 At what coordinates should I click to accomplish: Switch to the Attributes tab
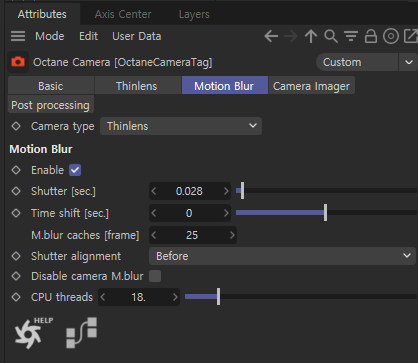click(x=42, y=14)
